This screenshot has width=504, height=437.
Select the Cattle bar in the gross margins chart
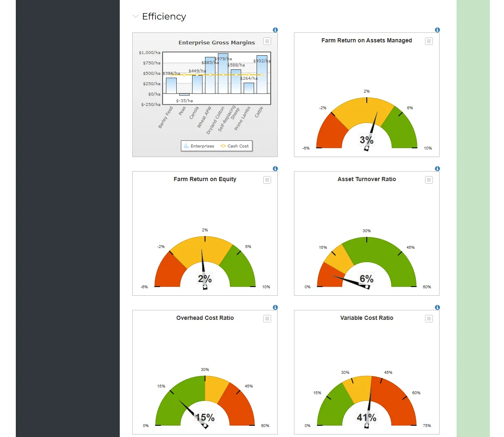click(x=262, y=75)
